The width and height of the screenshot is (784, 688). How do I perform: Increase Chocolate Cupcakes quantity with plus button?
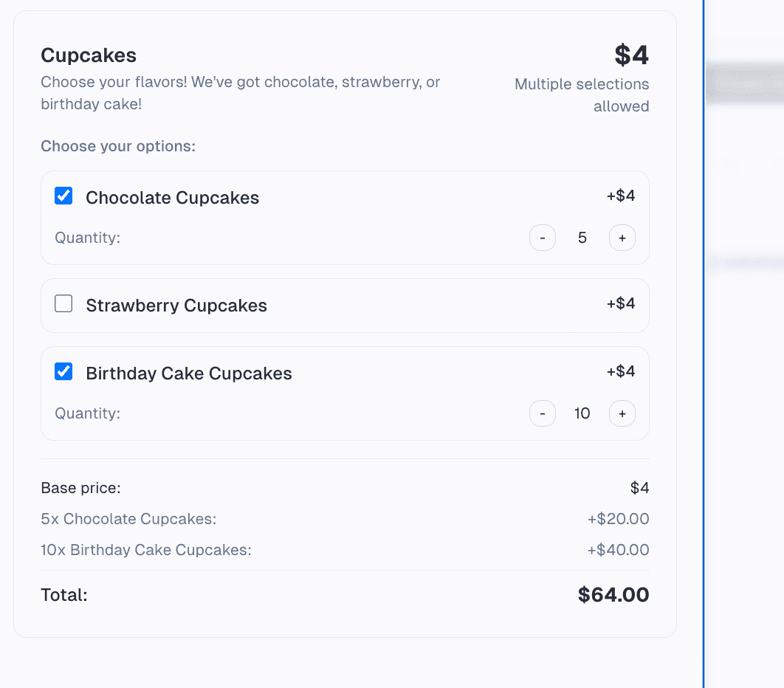pos(622,237)
